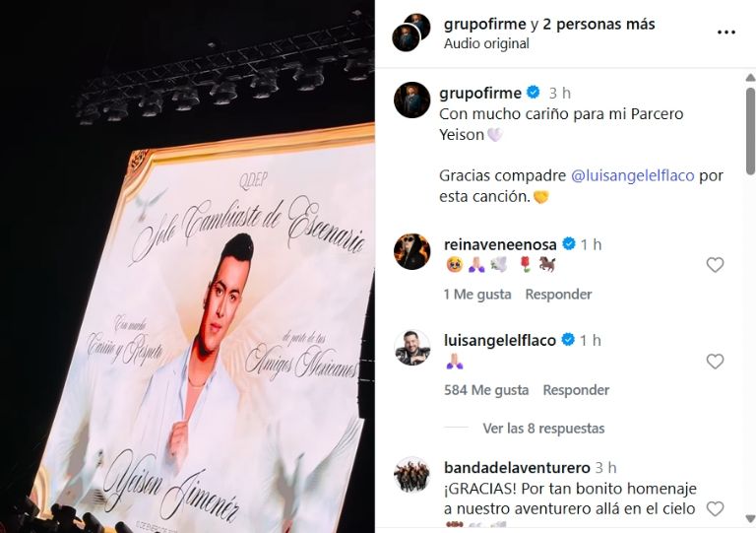Viewport: 756px width, 533px height.
Task: Like reinaveneenosa's comment with the heart
Action: point(715,265)
